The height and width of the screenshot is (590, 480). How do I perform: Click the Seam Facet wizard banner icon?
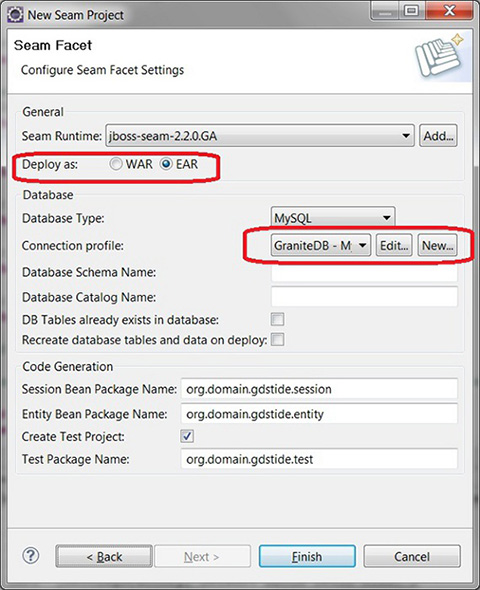point(439,55)
